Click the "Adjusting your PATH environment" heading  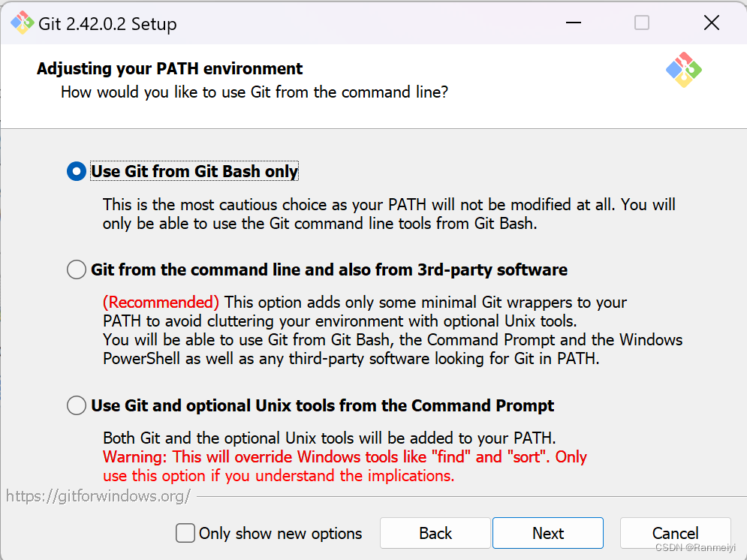coord(170,68)
